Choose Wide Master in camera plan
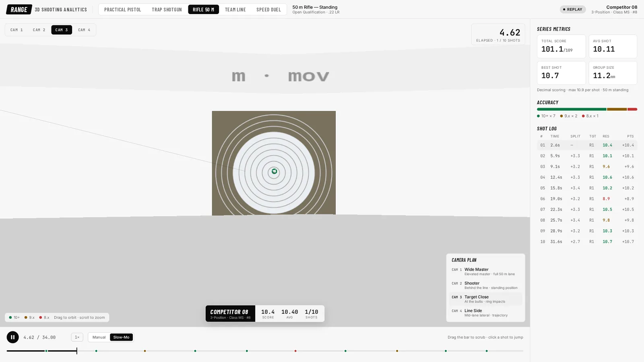644x362 pixels. tap(485, 271)
